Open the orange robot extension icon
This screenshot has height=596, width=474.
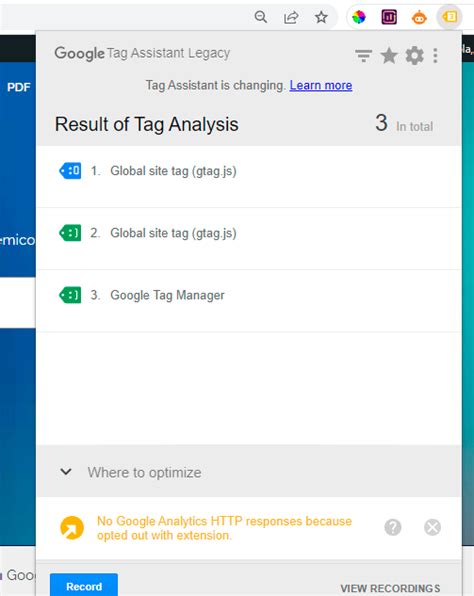tap(419, 17)
